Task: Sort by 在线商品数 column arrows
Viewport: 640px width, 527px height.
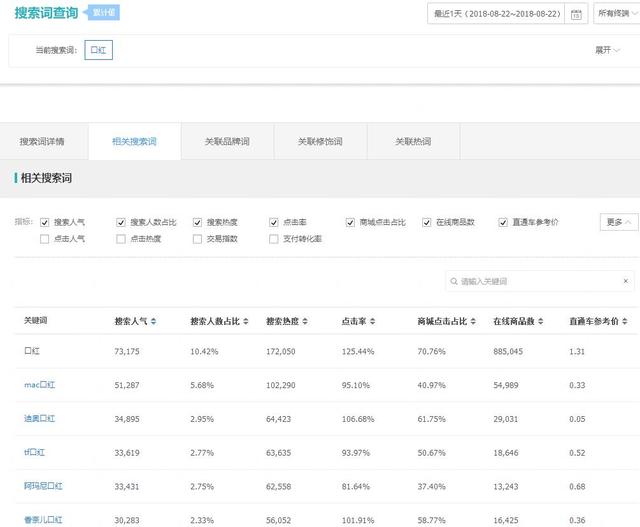Action: pos(540,321)
